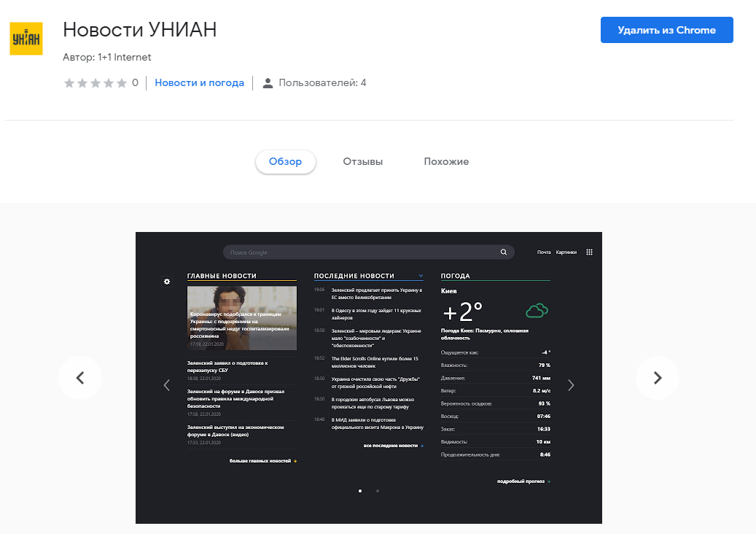Viewport: 756px width, 534px height.
Task: Click the cloud weather icon in preview
Action: [537, 310]
